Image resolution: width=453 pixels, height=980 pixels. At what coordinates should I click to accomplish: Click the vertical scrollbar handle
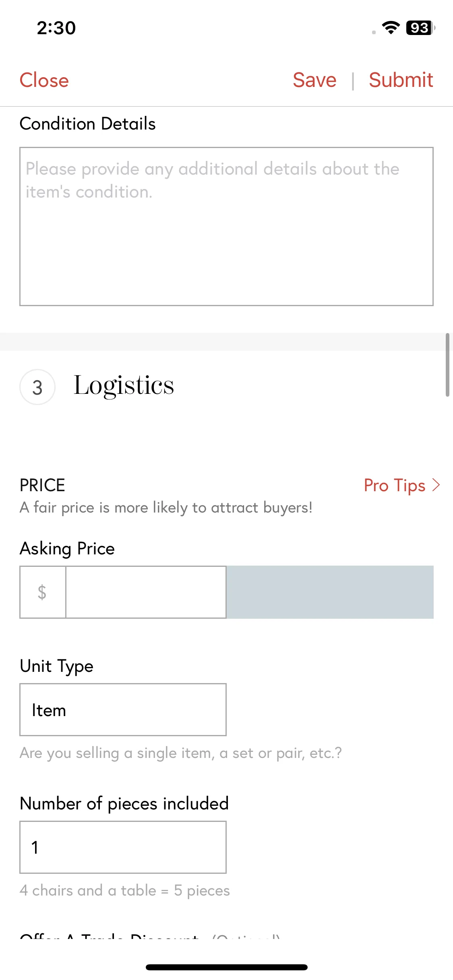(447, 365)
